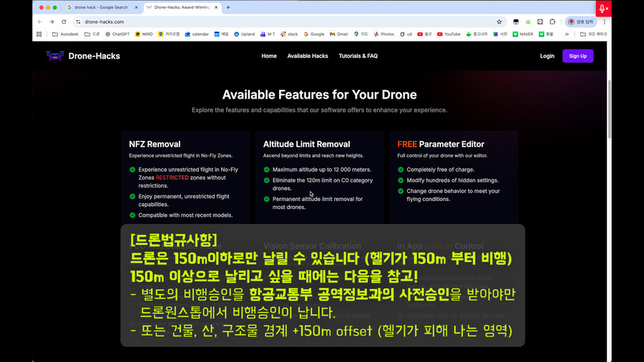Open the Google bookmark
Image resolution: width=644 pixels, height=362 pixels.
tap(314, 34)
